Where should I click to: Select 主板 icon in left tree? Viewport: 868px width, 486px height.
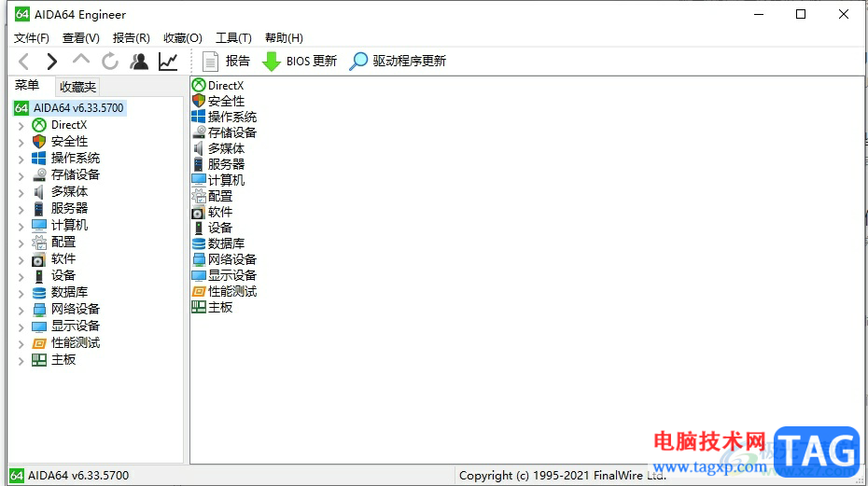point(39,360)
